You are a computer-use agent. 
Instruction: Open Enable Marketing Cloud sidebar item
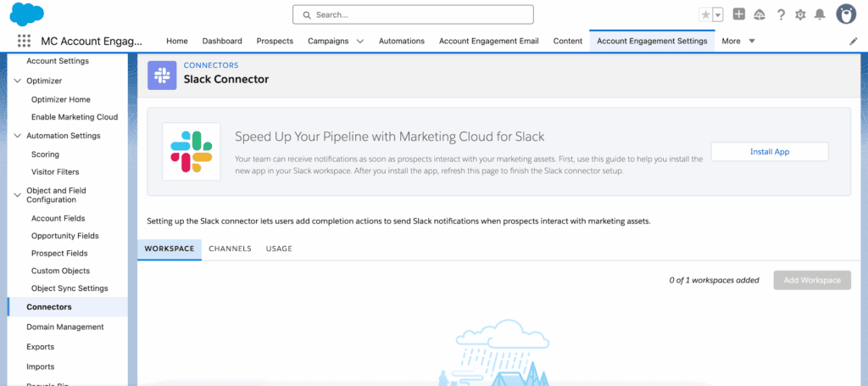(x=75, y=117)
